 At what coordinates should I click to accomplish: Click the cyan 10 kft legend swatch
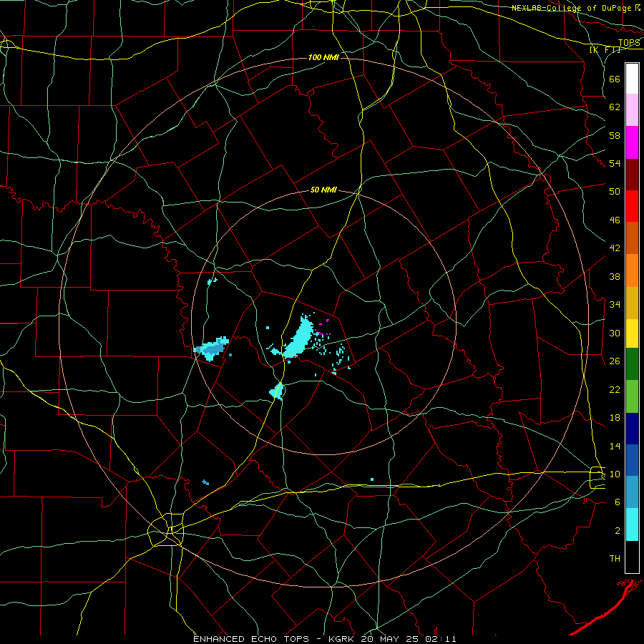click(x=632, y=524)
